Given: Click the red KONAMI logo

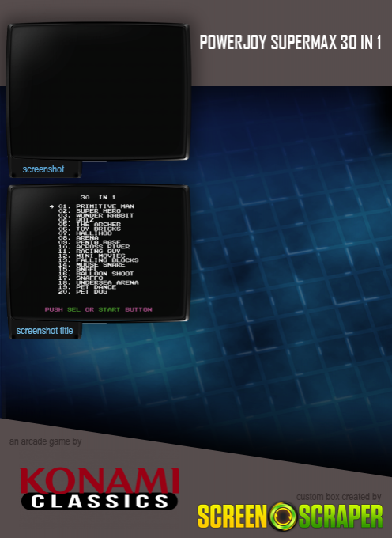Looking at the screenshot, I should (x=100, y=481).
